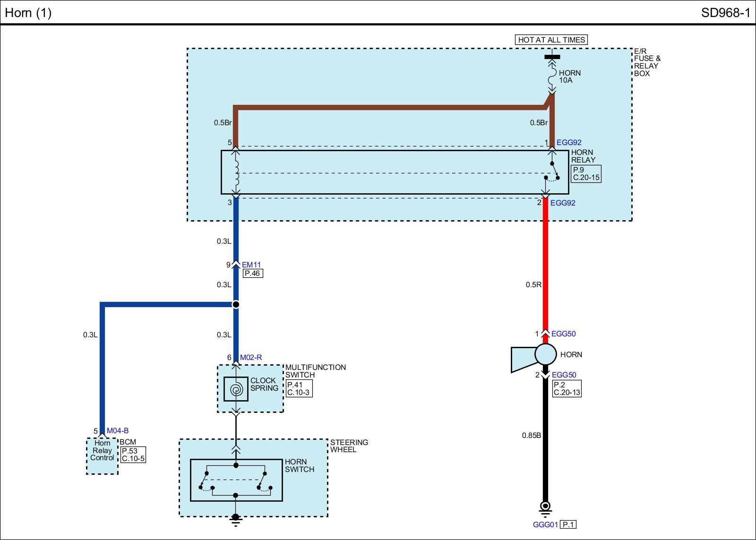The image size is (756, 540).
Task: Click the P.1 page reference box
Action: pyautogui.click(x=568, y=524)
